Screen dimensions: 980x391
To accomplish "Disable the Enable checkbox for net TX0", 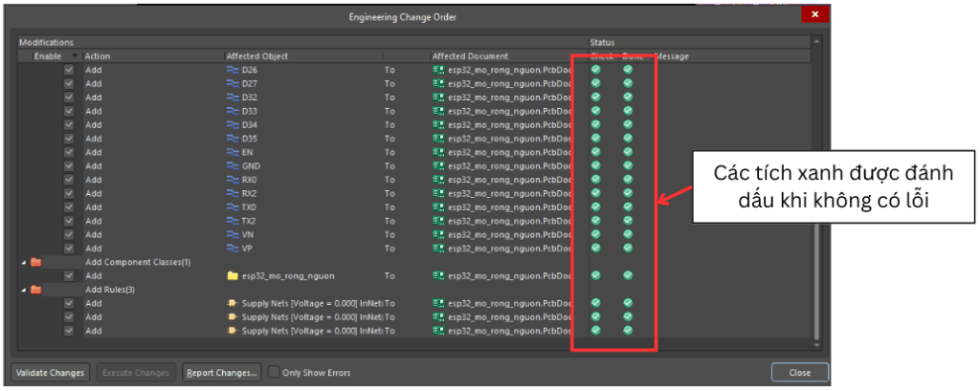I will [69, 206].
